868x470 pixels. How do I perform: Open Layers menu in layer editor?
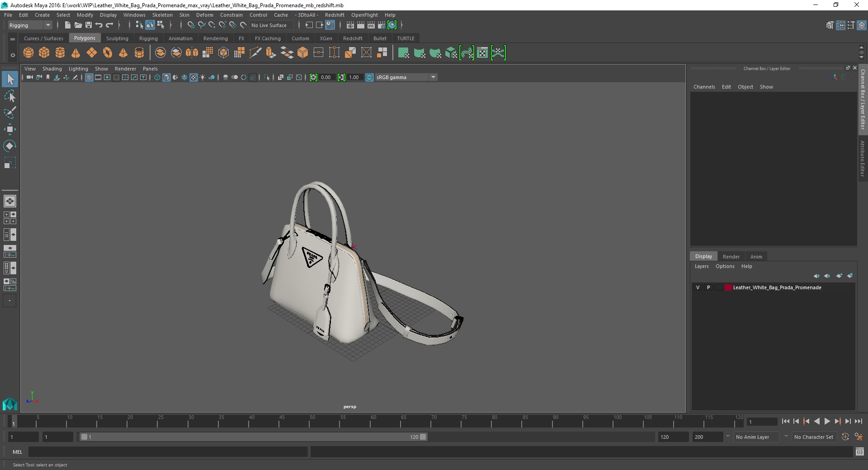point(702,266)
